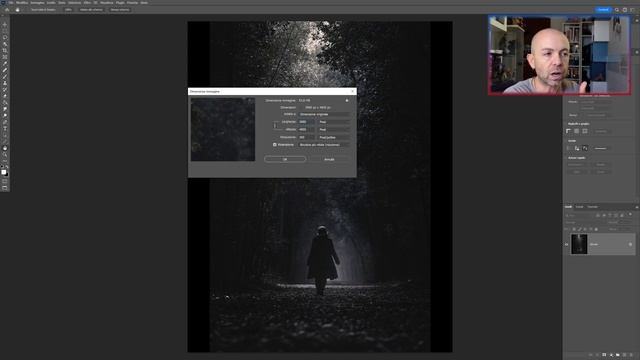Click the Home icon in options bar
This screenshot has width=640, height=360.
[x=7, y=10]
